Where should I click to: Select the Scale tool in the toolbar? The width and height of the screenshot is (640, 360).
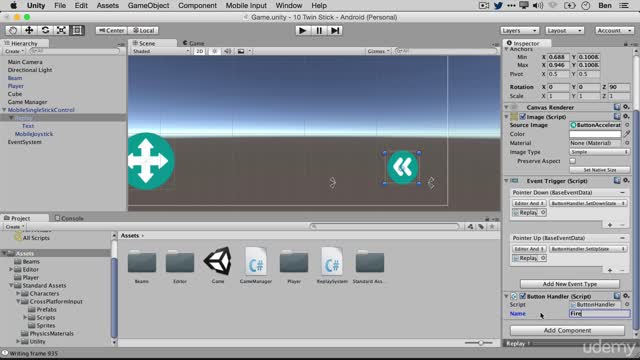(61, 31)
